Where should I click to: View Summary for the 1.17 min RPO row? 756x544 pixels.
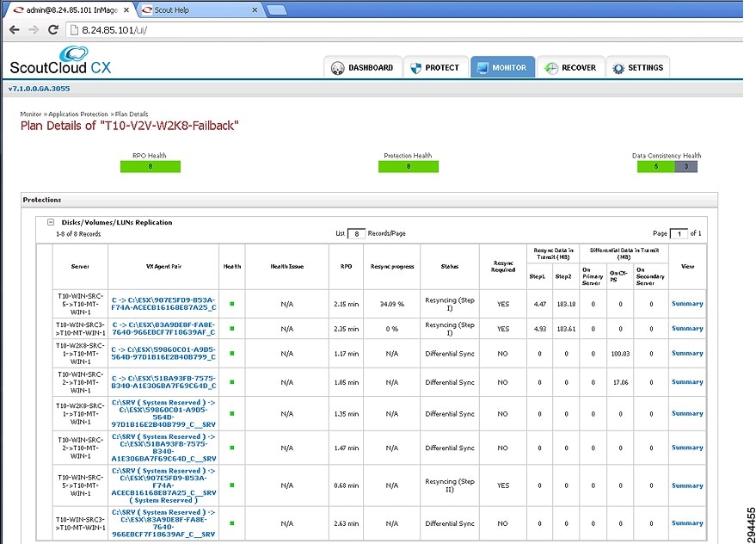(x=687, y=353)
